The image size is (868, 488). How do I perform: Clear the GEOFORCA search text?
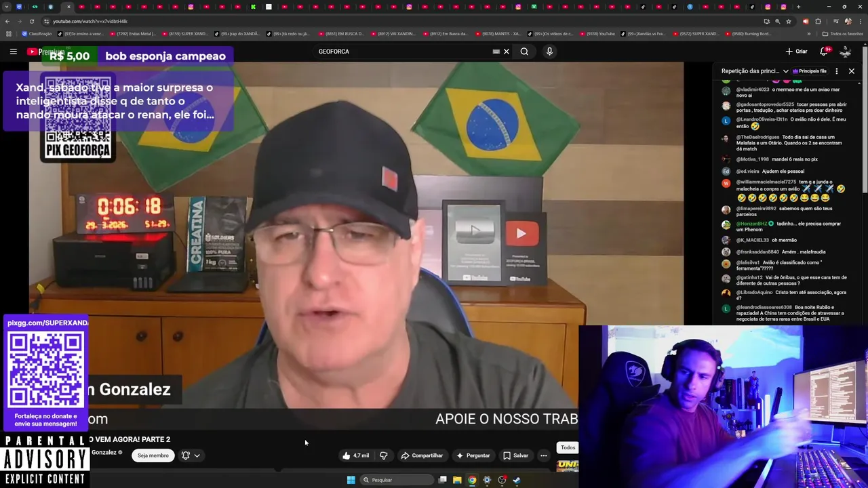[506, 52]
